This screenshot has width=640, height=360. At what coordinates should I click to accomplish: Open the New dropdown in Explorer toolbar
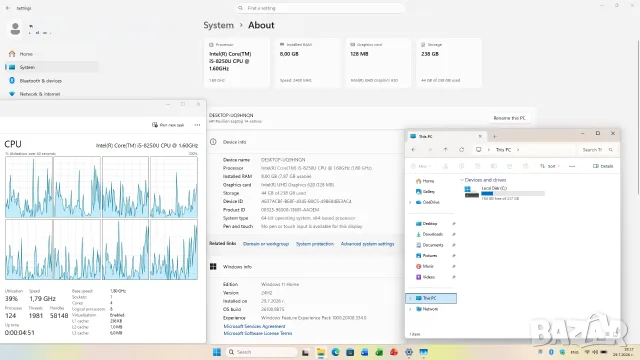tap(421, 166)
